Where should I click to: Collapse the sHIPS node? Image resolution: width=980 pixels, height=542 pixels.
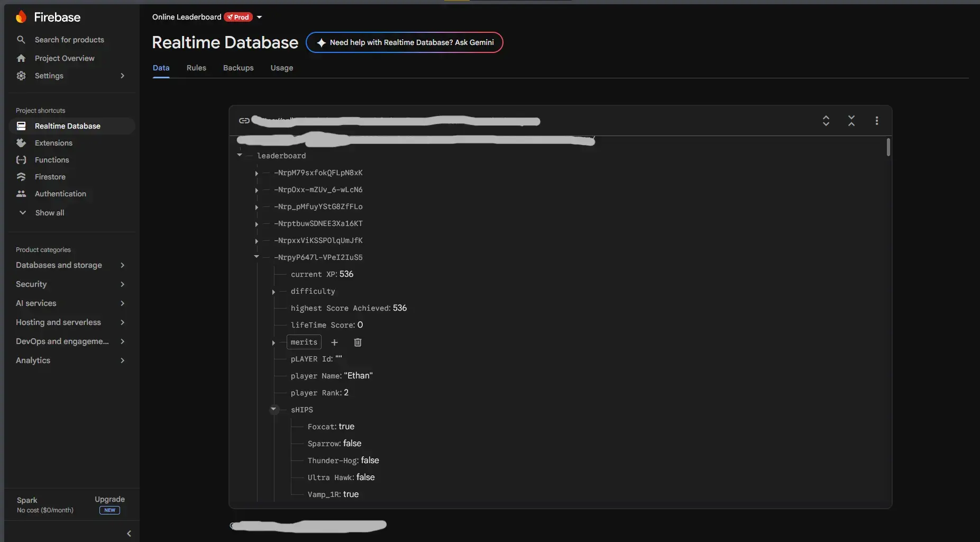click(273, 409)
